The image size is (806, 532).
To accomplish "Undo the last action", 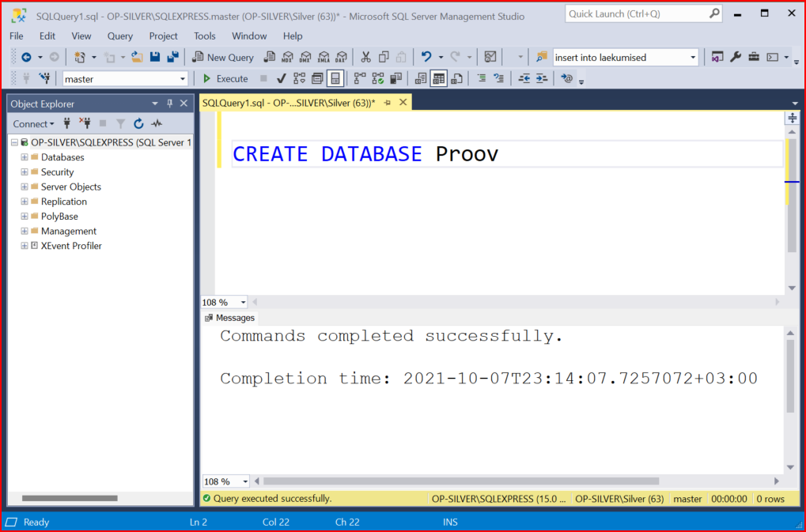I will [426, 57].
